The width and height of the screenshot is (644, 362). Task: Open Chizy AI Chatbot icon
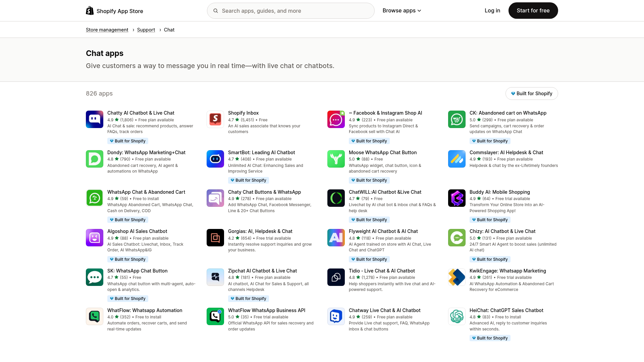[457, 238]
